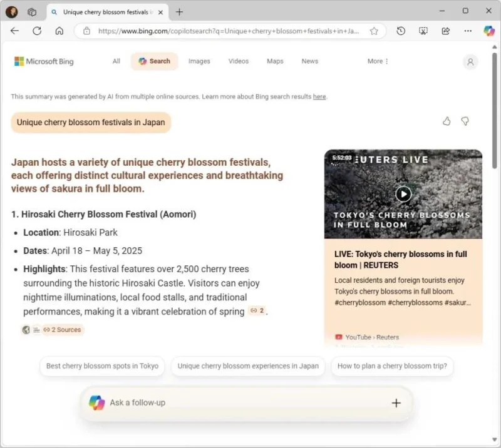Open the Copilot sidebar icon
This screenshot has height=448, width=501.
[489, 31]
